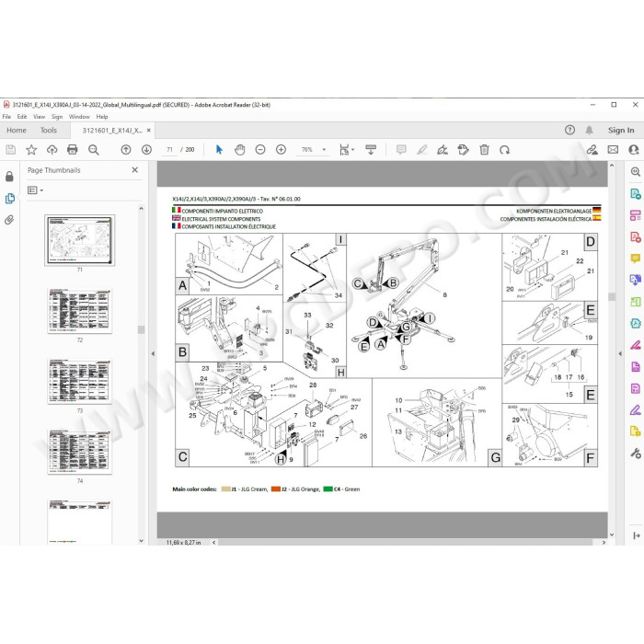Open the thumbnail options dropdown
Image resolution: width=644 pixels, height=644 pixels.
coord(35,190)
